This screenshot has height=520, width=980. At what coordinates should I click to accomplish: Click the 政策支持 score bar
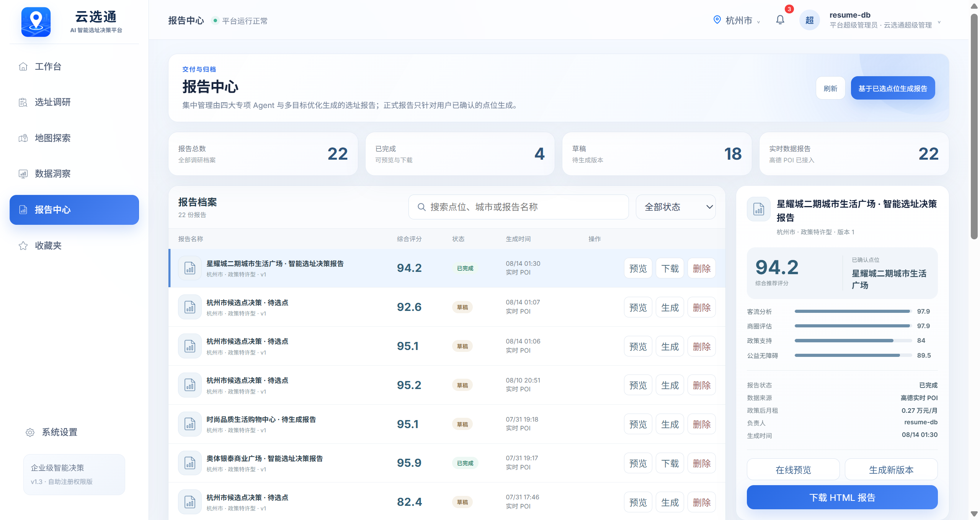click(x=853, y=340)
